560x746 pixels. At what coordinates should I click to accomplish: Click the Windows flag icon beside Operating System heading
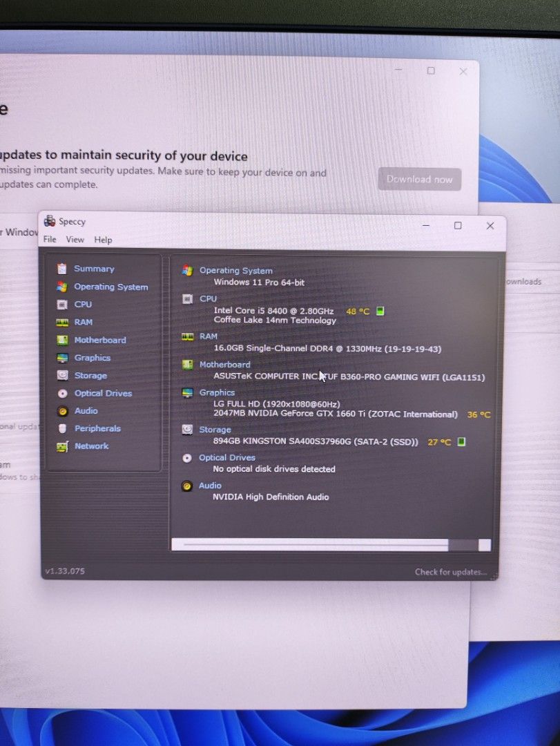187,271
